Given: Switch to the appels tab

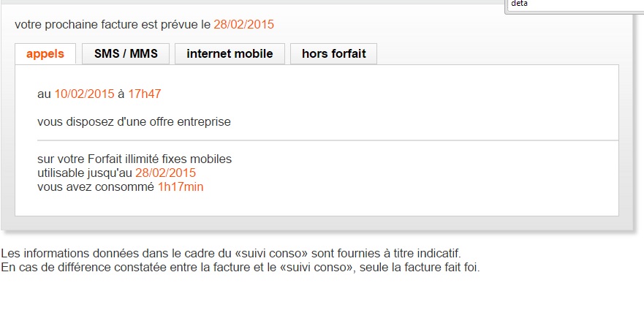Looking at the screenshot, I should [45, 53].
